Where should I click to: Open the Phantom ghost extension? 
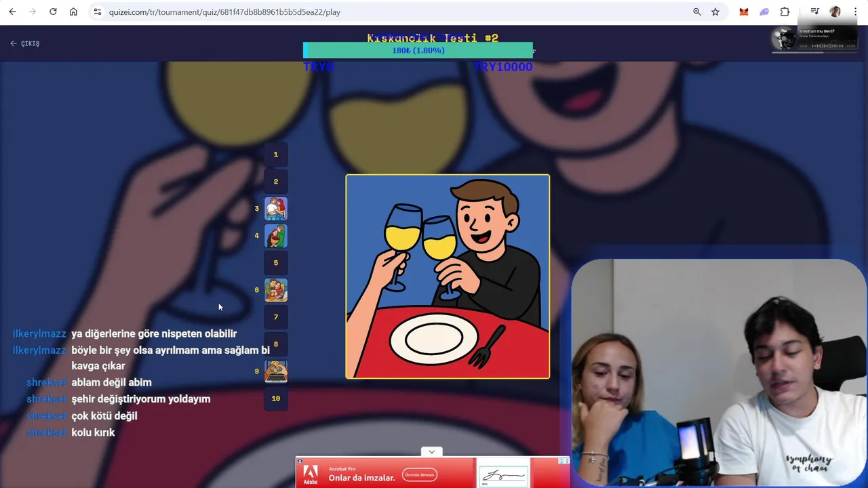click(764, 12)
